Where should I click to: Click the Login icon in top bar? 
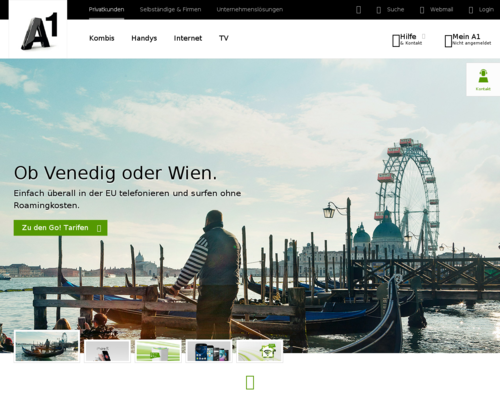click(471, 10)
